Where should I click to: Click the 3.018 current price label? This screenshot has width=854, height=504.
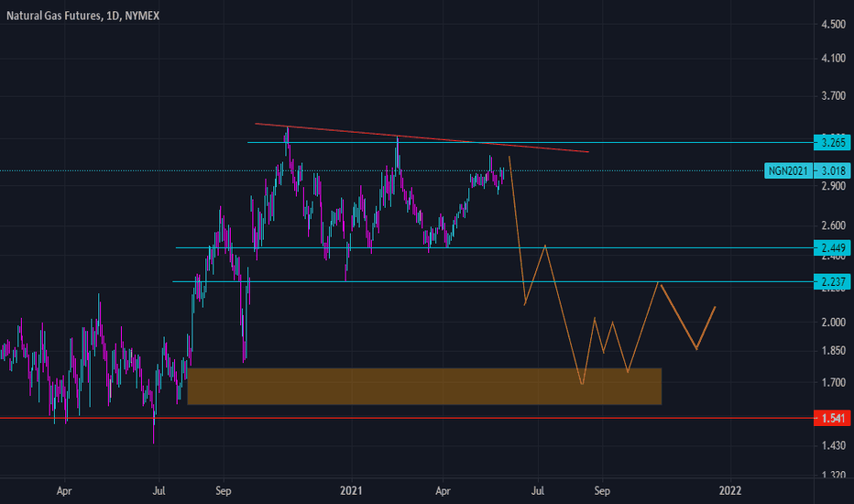click(x=832, y=171)
